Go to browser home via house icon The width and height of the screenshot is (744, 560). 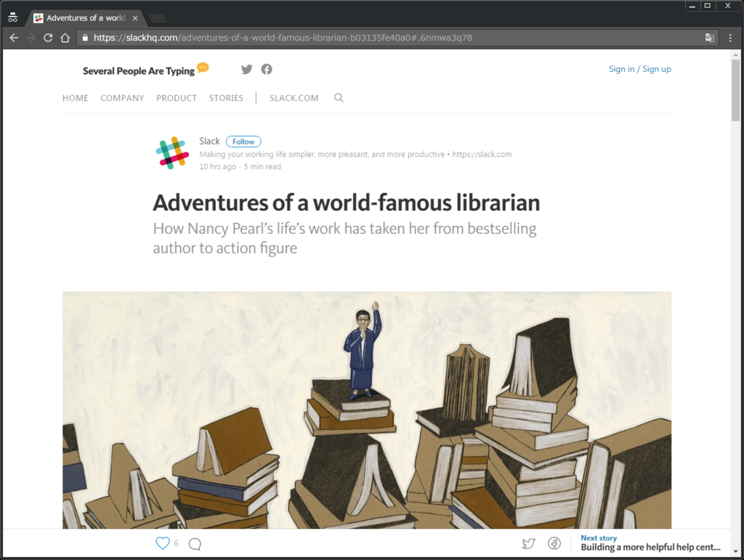(65, 38)
